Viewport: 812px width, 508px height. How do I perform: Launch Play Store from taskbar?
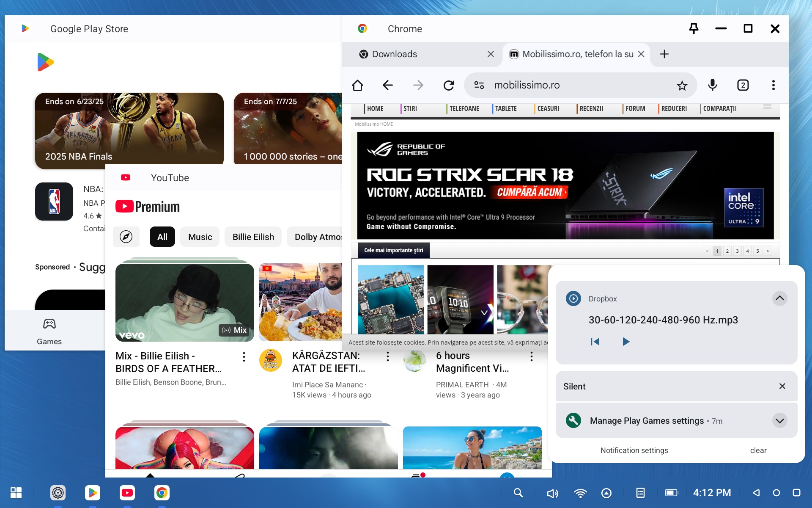[x=93, y=493]
